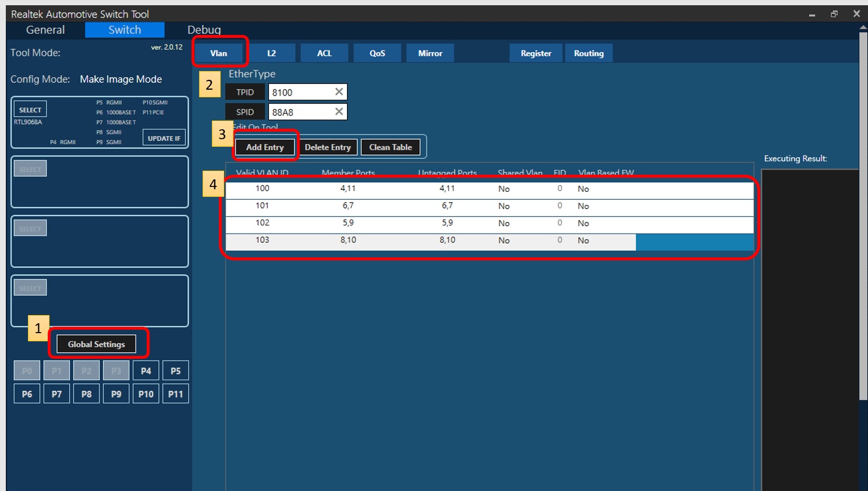Click member ports cell 8,10

[x=348, y=240]
